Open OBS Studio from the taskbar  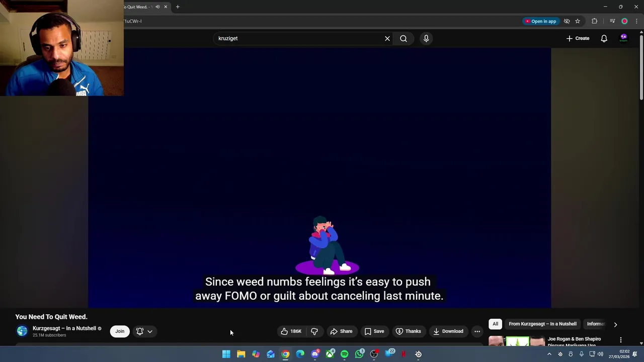point(374,354)
